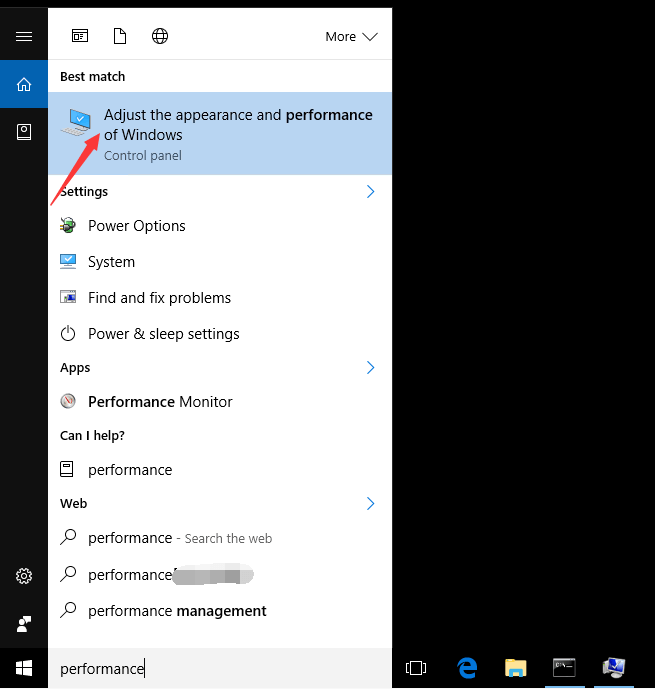Click the search box containing performance
Image resolution: width=655 pixels, height=689 pixels.
pos(220,668)
